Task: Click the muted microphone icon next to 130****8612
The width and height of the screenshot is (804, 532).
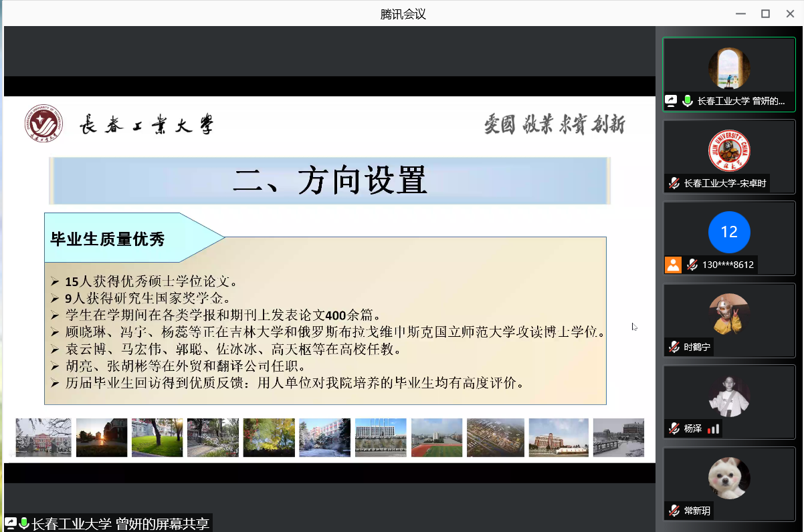Action: click(x=692, y=265)
